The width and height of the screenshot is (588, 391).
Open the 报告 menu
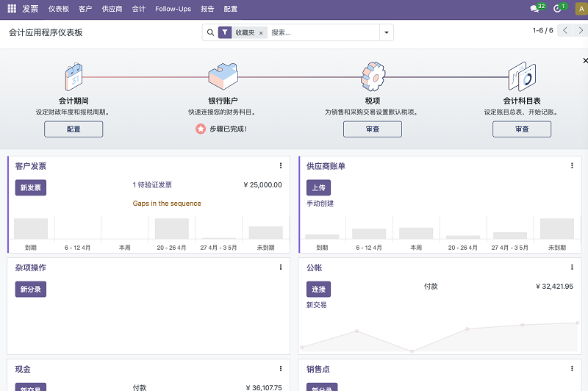pos(207,9)
